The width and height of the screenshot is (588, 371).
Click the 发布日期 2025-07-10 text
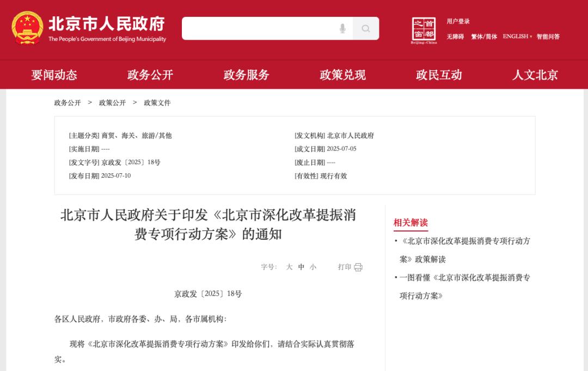point(100,175)
